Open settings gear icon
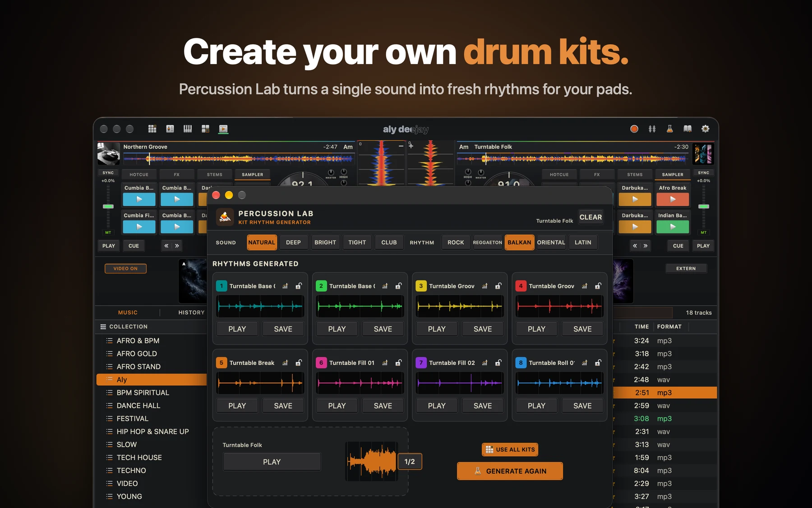This screenshot has width=812, height=508. (706, 129)
